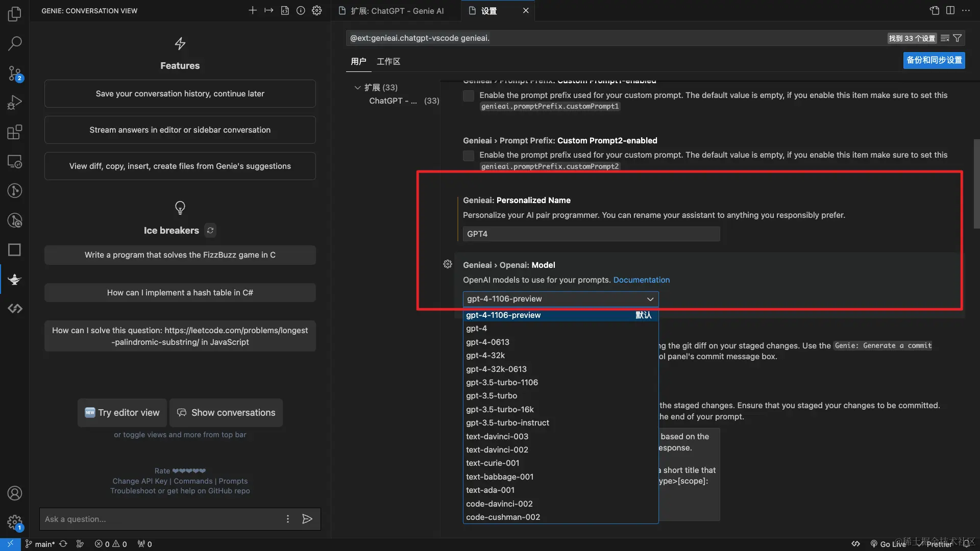The height and width of the screenshot is (551, 980).
Task: Open editor More Actions ellipsis
Action: (x=966, y=10)
